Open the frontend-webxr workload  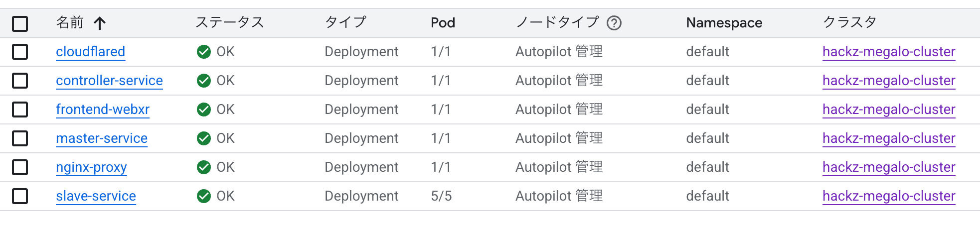click(x=103, y=110)
